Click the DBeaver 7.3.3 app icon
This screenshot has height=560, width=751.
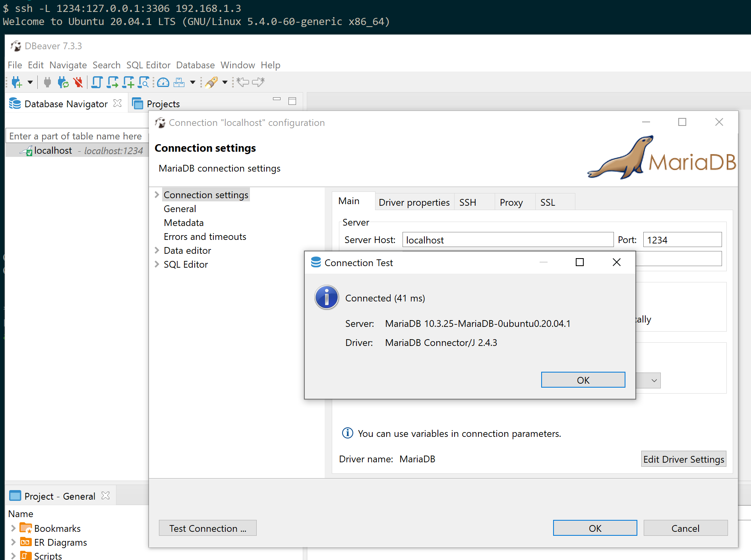pyautogui.click(x=16, y=46)
